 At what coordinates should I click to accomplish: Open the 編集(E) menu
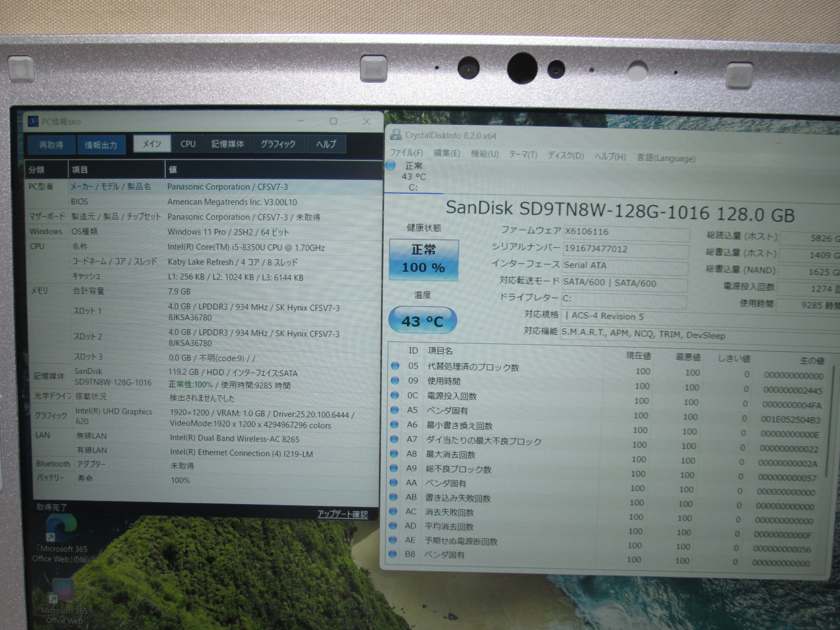pos(447,153)
